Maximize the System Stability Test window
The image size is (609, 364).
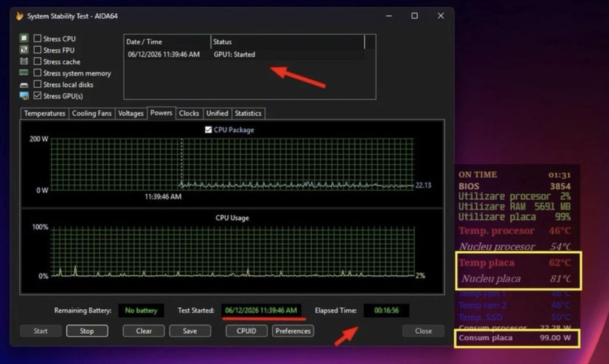415,16
